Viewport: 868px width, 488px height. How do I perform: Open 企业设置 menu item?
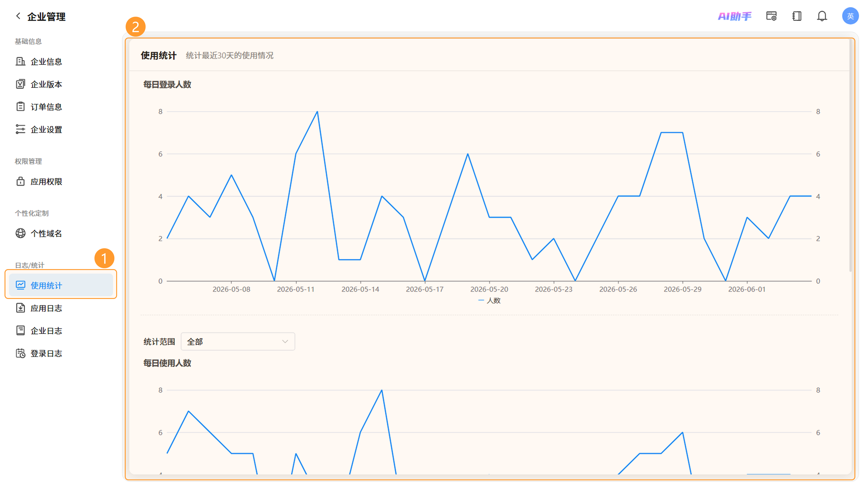[61, 129]
